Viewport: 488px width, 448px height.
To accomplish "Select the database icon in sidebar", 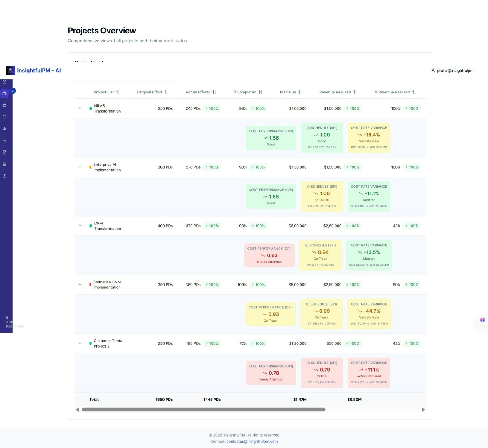I will click(5, 164).
